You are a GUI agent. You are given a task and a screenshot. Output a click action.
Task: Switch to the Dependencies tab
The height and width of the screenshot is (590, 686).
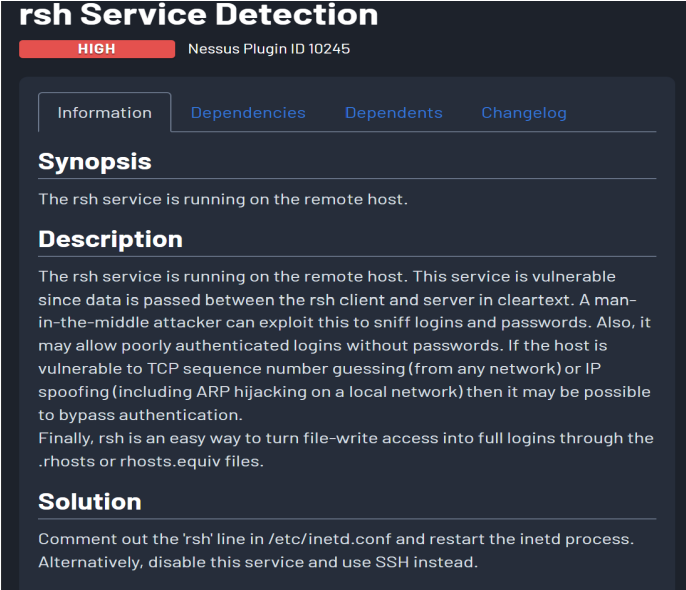248,113
